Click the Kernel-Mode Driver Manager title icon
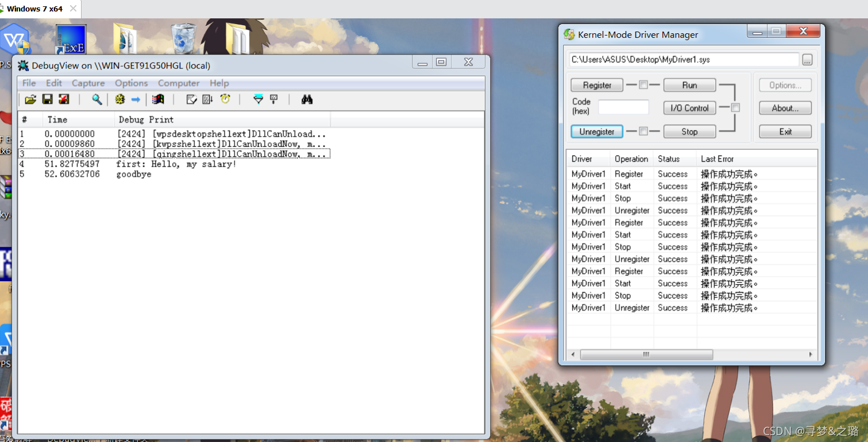 pos(569,34)
